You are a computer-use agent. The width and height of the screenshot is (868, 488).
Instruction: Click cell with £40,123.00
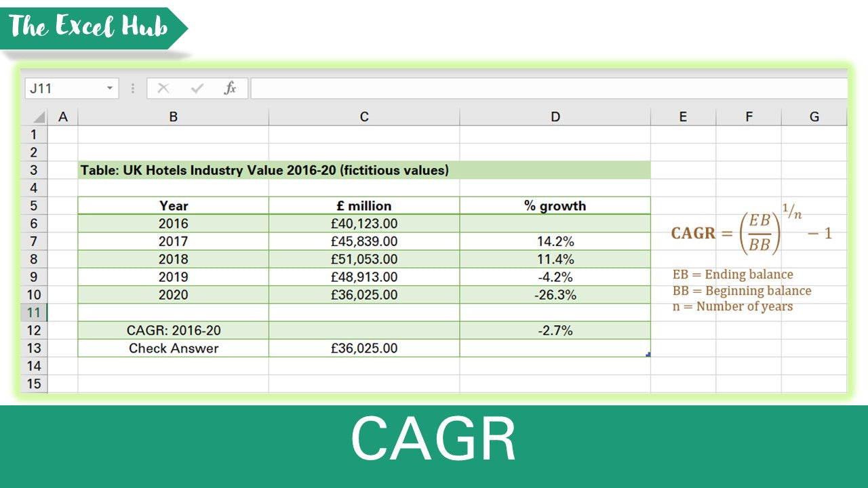tap(364, 223)
